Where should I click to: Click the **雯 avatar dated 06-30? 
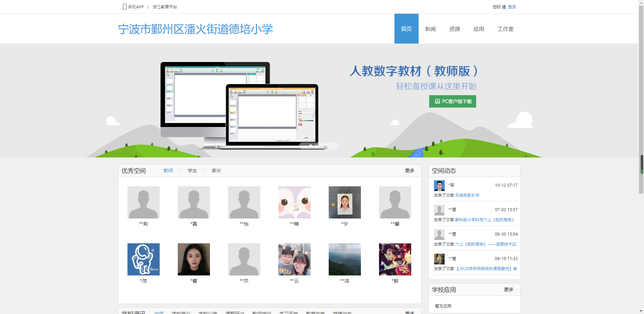tap(439, 234)
